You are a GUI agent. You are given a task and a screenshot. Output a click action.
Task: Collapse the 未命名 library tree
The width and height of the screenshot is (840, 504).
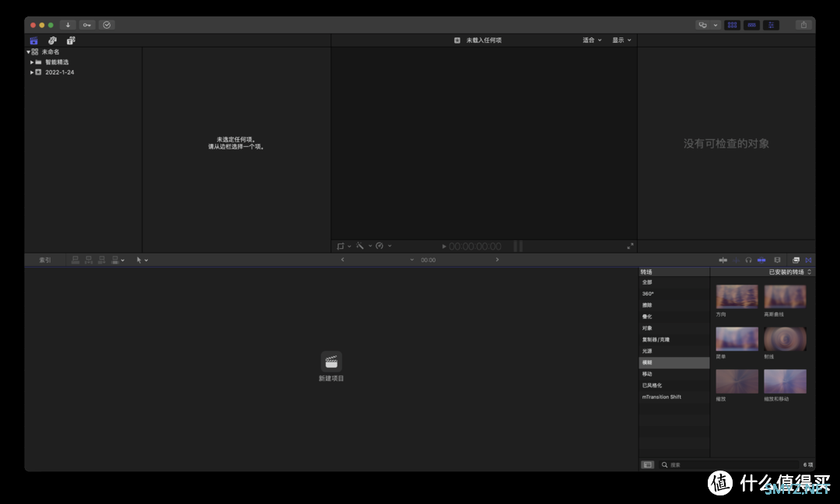coord(29,52)
